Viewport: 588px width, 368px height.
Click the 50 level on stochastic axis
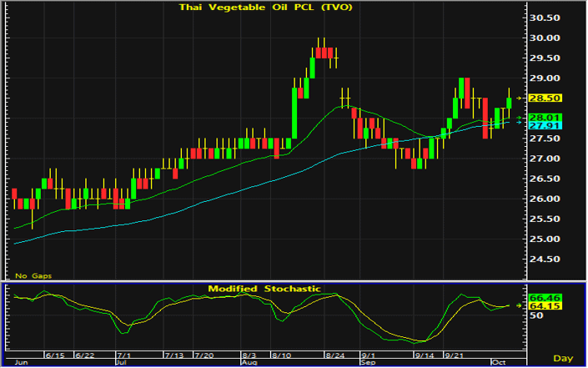click(x=536, y=315)
